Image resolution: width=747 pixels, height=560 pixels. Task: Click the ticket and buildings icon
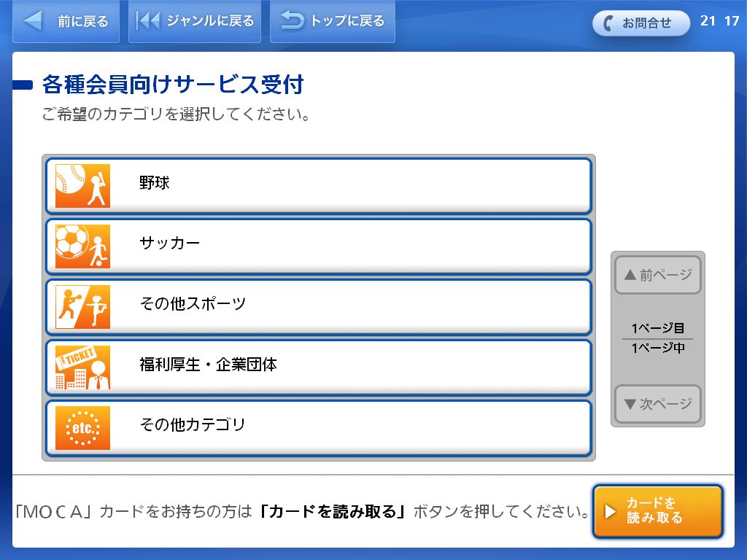pos(82,367)
